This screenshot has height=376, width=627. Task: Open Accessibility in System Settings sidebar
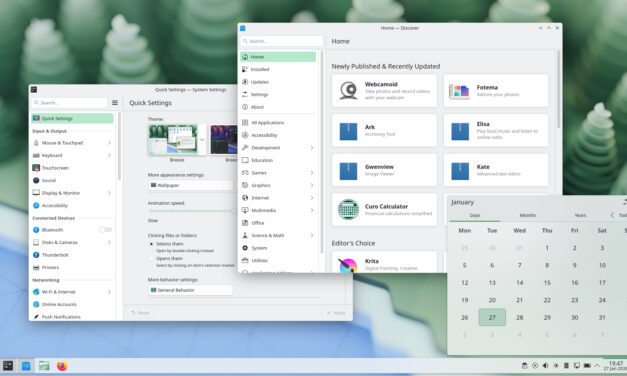coord(72,206)
